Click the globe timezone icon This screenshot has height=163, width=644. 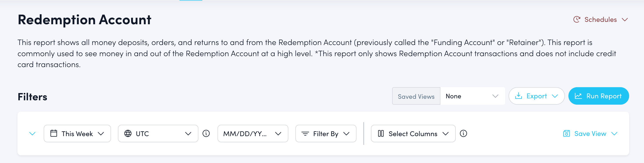tap(128, 134)
